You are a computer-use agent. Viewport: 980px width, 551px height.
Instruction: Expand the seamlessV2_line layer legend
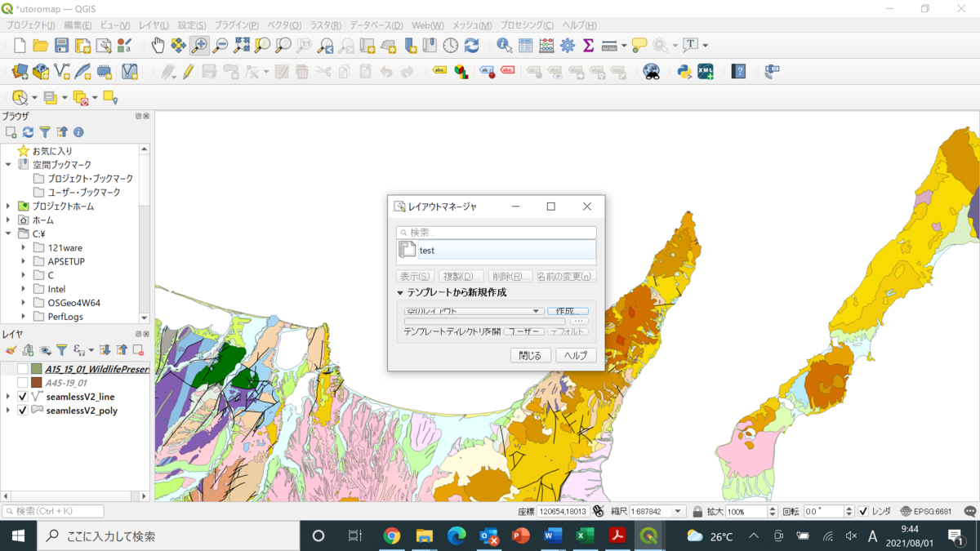[8, 397]
